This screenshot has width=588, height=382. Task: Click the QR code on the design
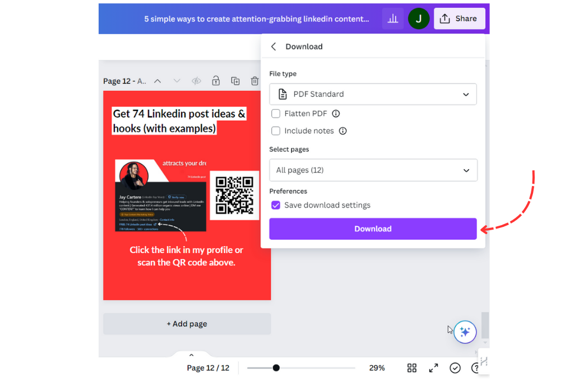234,195
